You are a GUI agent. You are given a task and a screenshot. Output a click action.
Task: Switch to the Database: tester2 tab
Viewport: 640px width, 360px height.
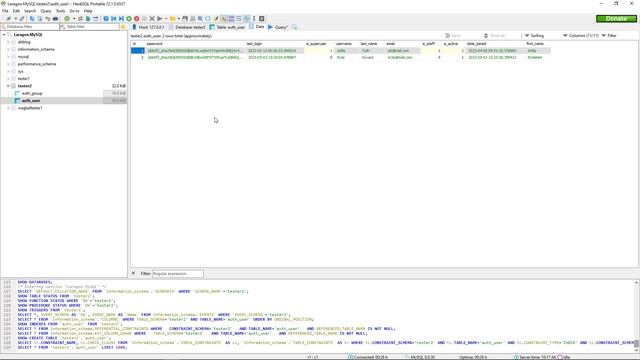point(187,27)
